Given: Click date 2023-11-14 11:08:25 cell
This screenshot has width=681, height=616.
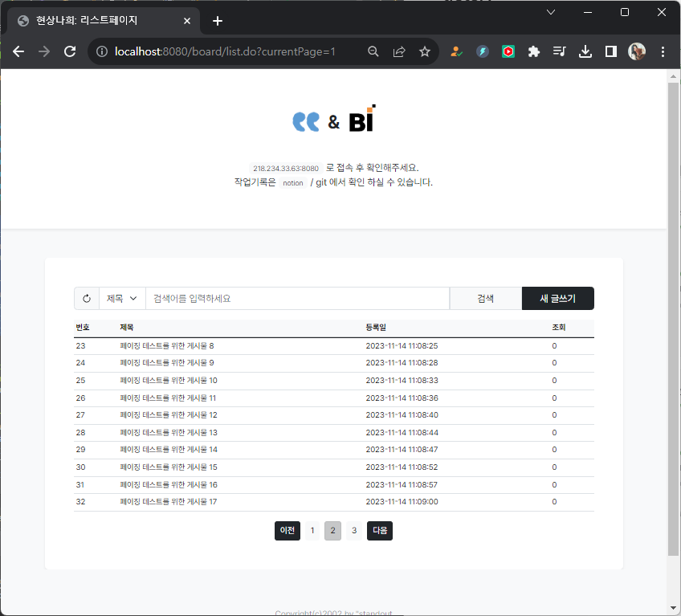Looking at the screenshot, I should [x=402, y=346].
